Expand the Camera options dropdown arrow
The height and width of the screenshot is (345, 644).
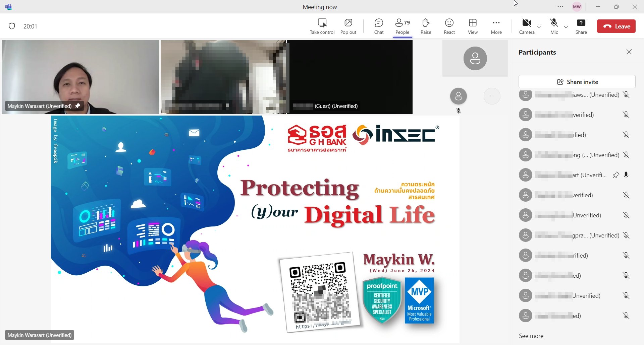coord(539,27)
